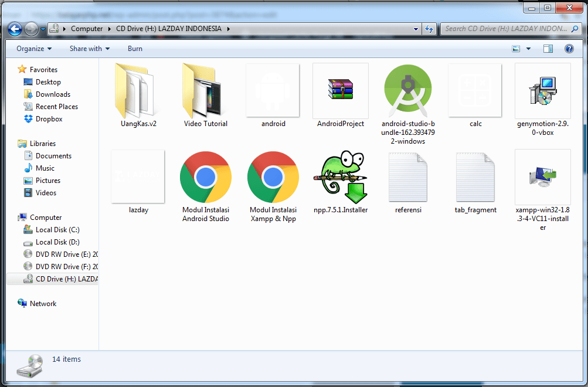Open the UangKas.v2 folder icon
This screenshot has height=387, width=588.
click(x=137, y=90)
